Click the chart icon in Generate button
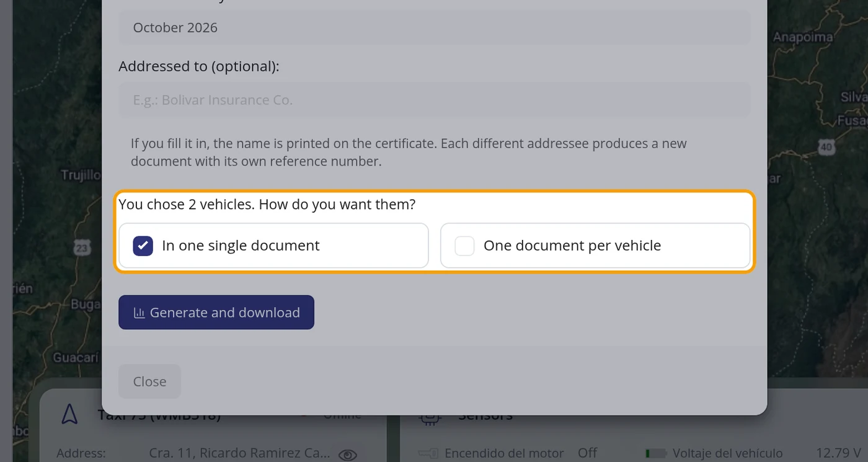Screen dimensions: 868x462 coord(139,313)
